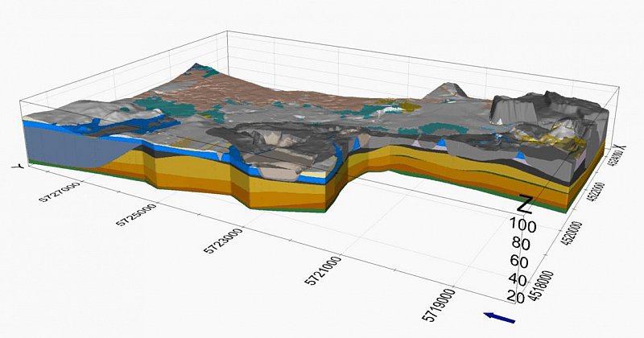Viewport: 644px width, 338px height.
Task: Click the blue north arrow indicator
Action: coord(499,318)
